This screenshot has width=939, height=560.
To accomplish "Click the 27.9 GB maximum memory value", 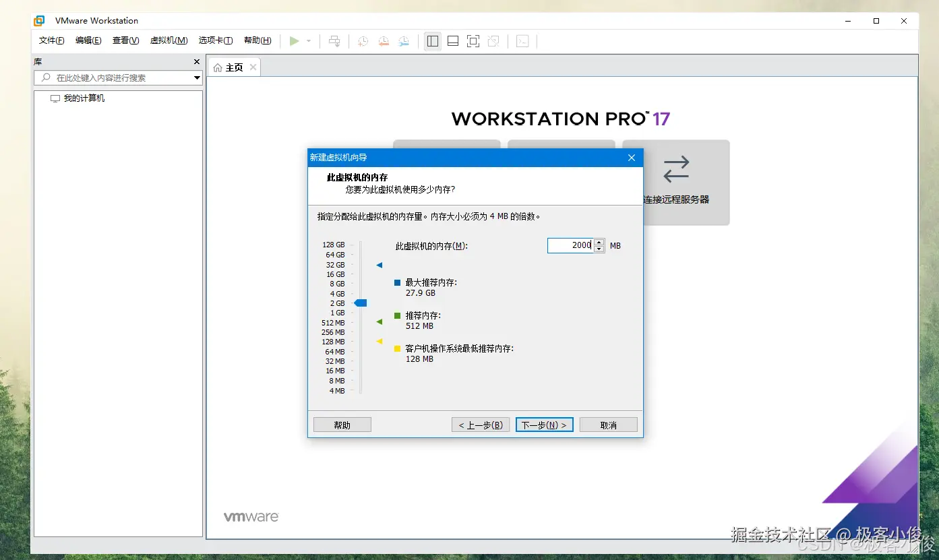I will (421, 293).
